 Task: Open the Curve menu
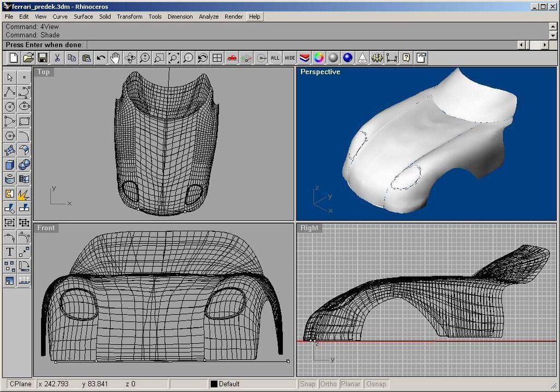(60, 16)
